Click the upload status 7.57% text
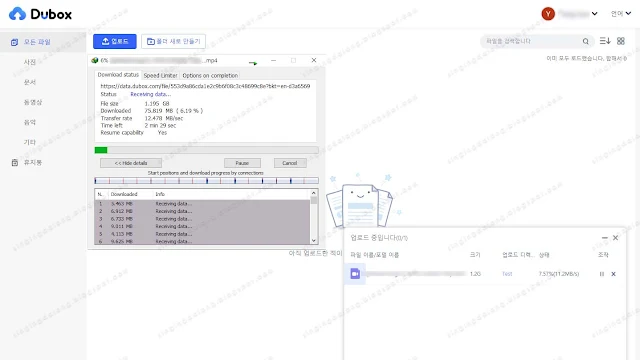 pos(559,274)
